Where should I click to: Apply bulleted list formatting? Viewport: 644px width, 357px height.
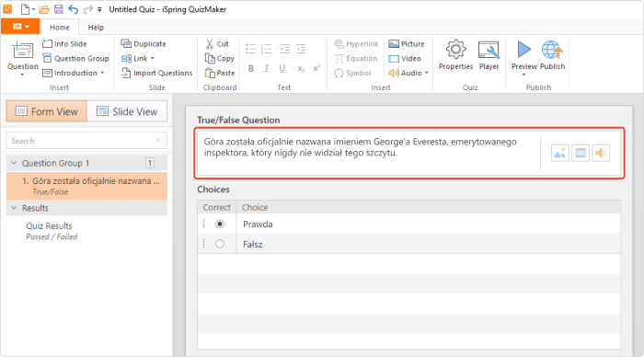coord(250,49)
